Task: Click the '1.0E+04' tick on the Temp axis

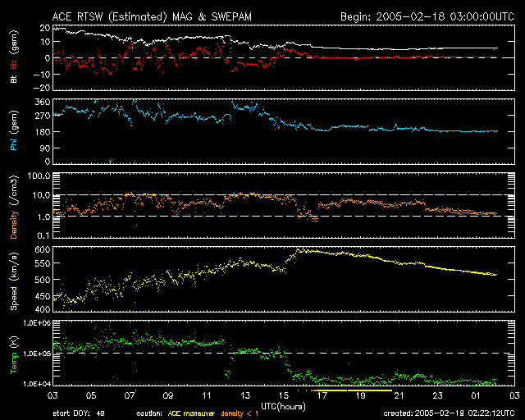Action: [37, 383]
